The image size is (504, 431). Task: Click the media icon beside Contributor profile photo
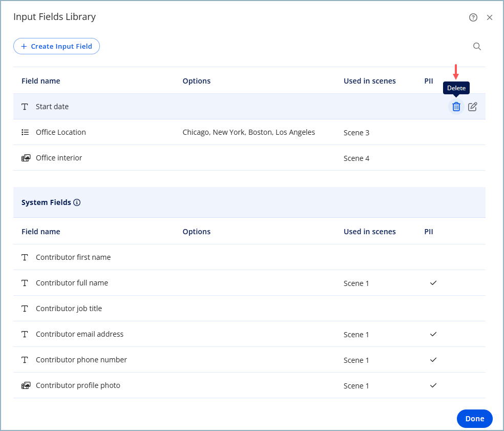pyautogui.click(x=26, y=385)
